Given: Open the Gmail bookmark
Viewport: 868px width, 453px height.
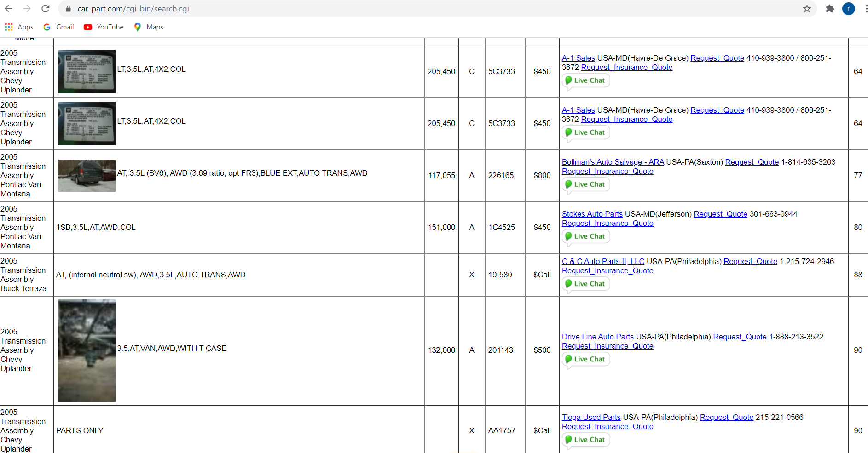Looking at the screenshot, I should 58,27.
